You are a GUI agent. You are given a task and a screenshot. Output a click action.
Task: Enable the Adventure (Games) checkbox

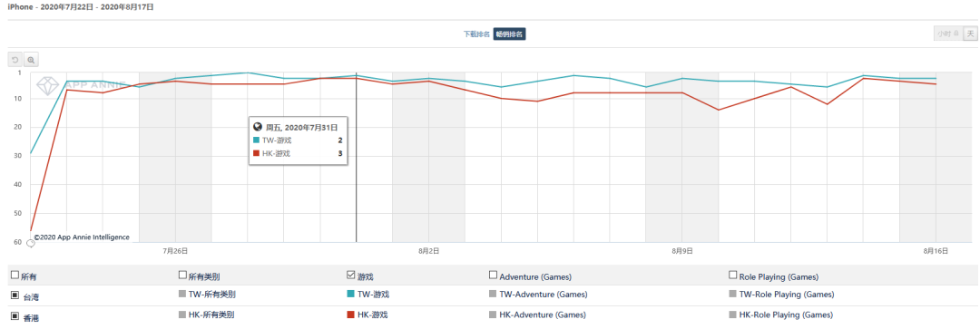493,275
